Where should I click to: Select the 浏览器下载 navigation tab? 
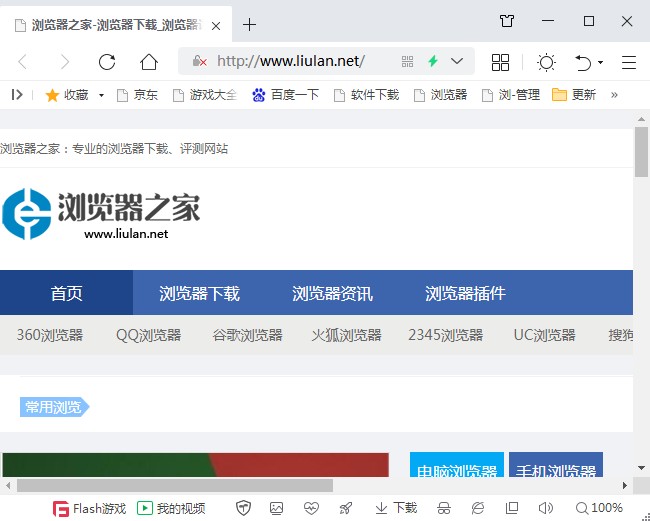[x=199, y=293]
